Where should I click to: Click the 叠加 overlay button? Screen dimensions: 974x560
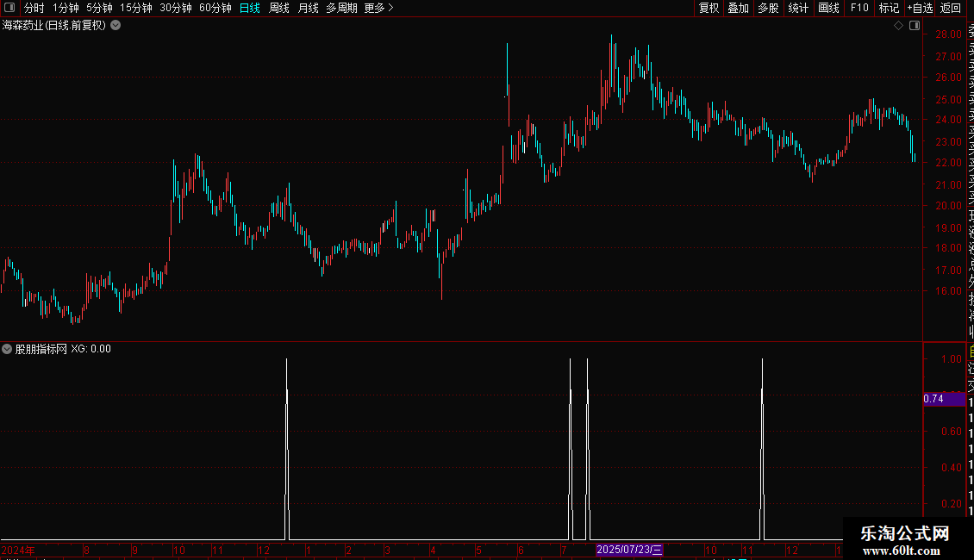(x=739, y=8)
